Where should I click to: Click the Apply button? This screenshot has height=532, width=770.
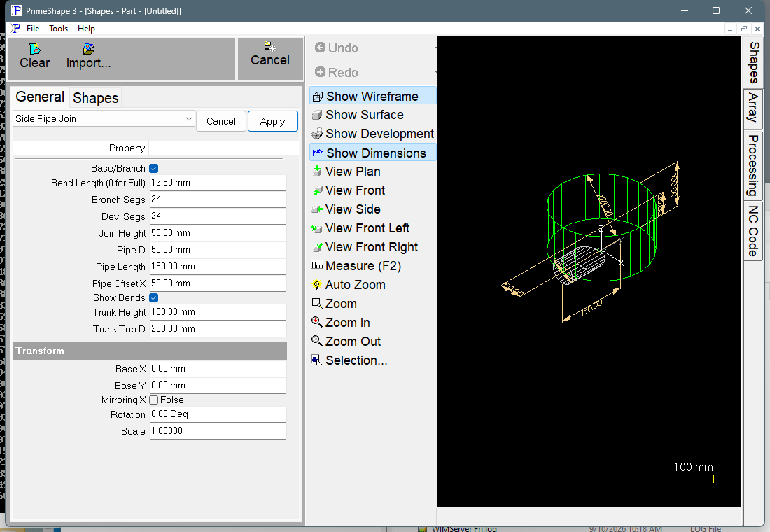[x=272, y=121]
